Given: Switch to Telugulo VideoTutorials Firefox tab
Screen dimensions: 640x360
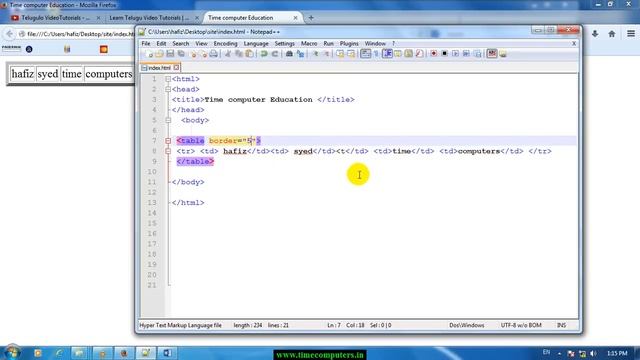Looking at the screenshot, I should [55, 18].
